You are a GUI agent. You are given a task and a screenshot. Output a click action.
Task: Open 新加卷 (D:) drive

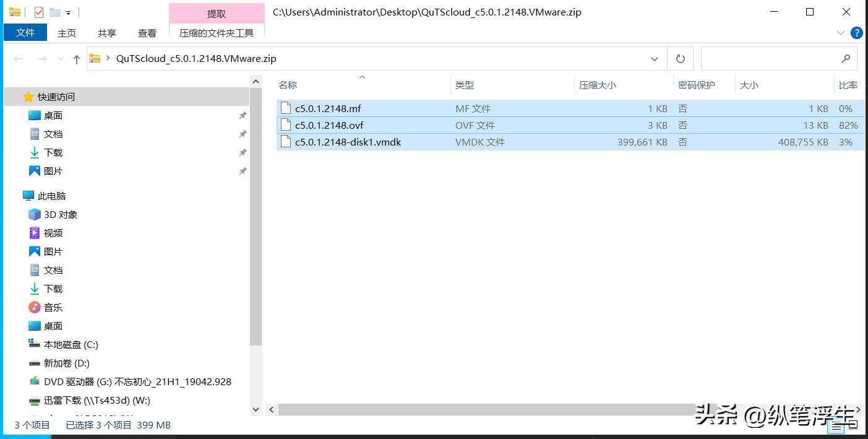(x=67, y=363)
